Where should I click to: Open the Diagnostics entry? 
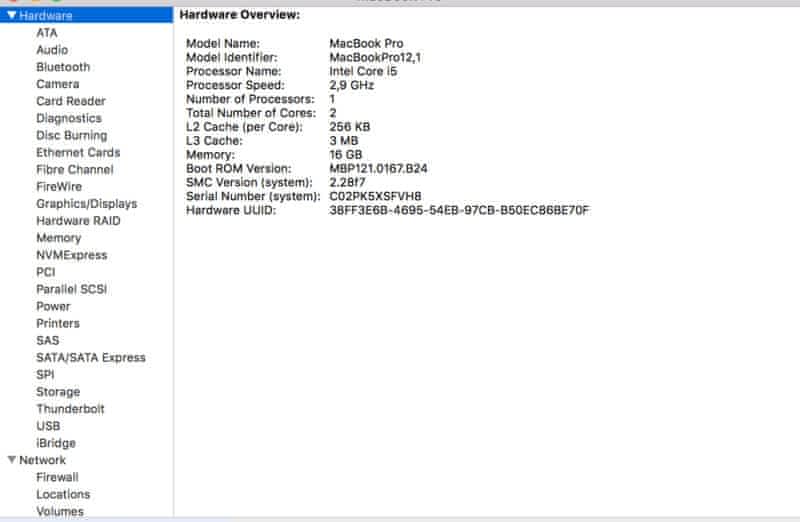click(x=69, y=118)
